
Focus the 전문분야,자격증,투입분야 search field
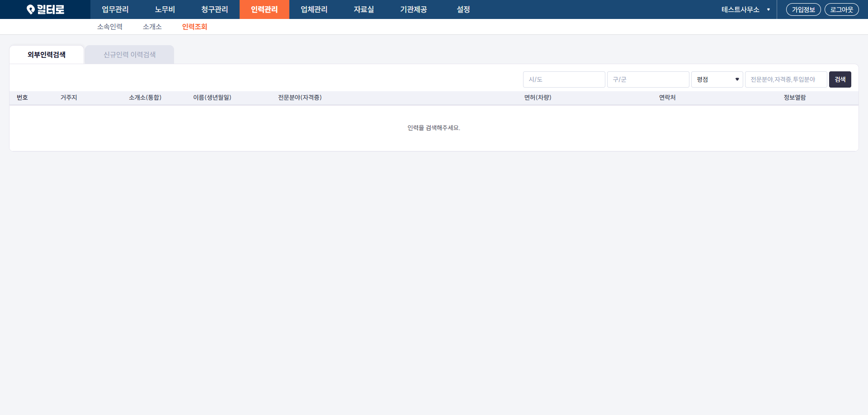pos(786,79)
